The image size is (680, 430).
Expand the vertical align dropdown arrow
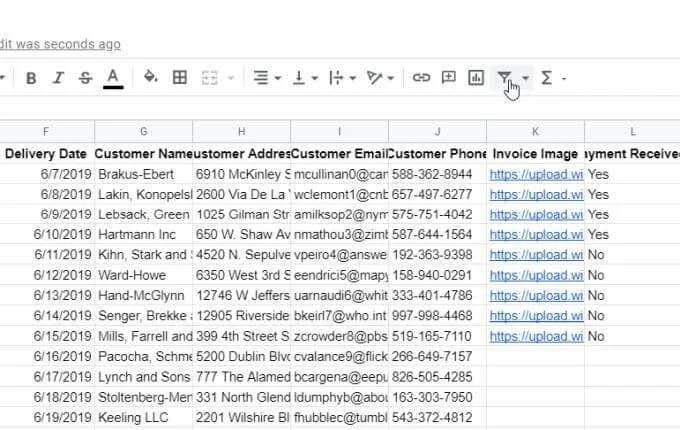315,78
